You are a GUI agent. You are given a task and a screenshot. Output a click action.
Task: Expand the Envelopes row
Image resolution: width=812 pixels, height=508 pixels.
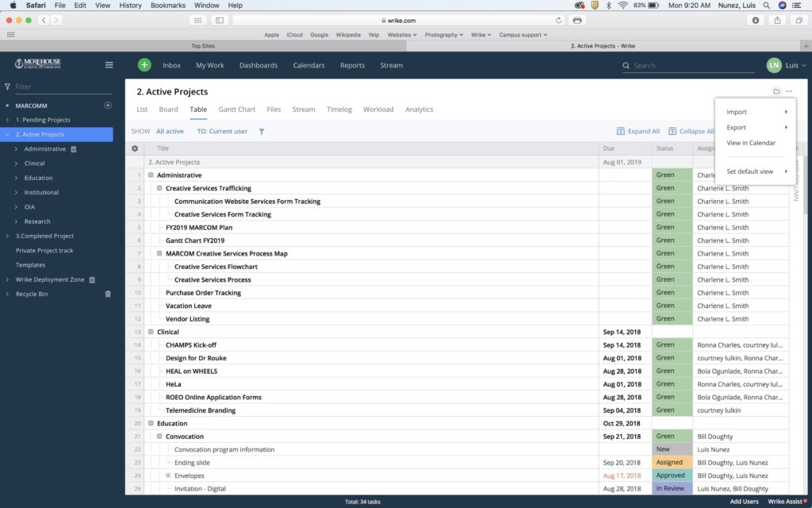click(x=168, y=475)
